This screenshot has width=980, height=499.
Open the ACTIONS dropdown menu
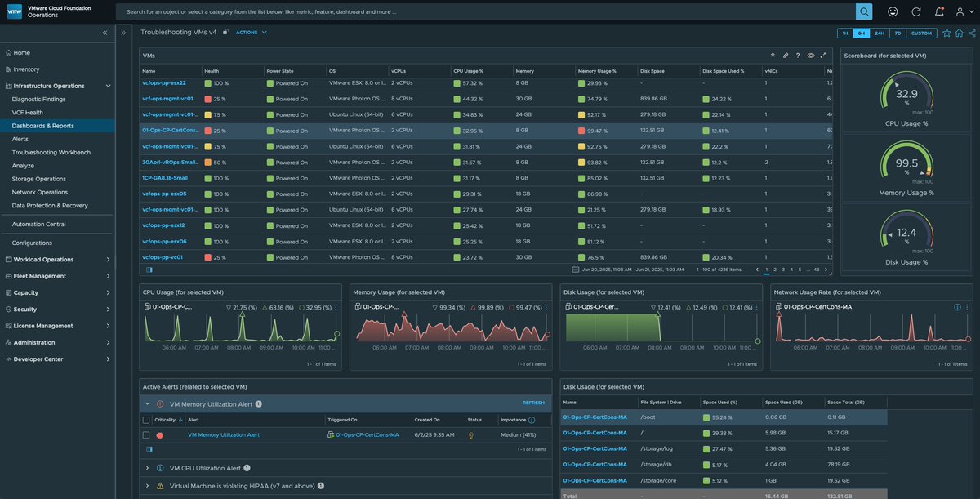coord(251,33)
